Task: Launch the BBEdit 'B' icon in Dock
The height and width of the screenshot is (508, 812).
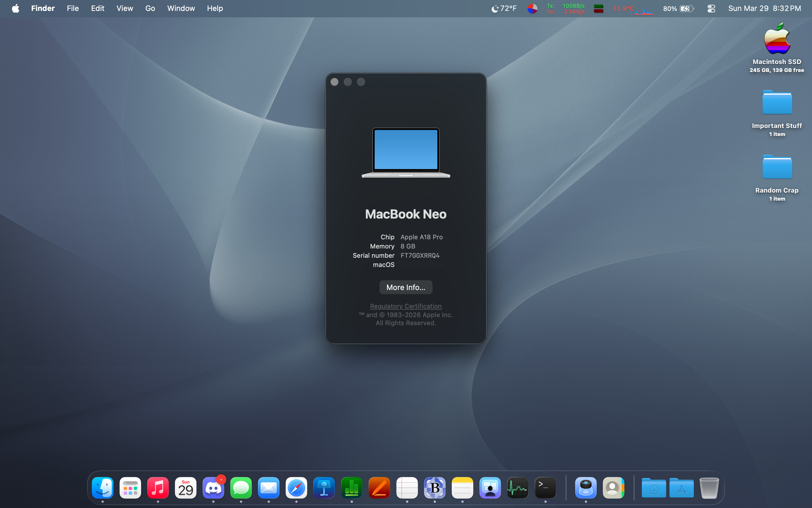Action: [x=435, y=488]
